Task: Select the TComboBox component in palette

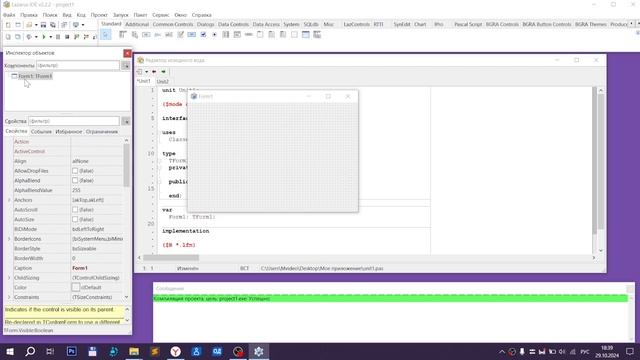Action: click(x=237, y=35)
